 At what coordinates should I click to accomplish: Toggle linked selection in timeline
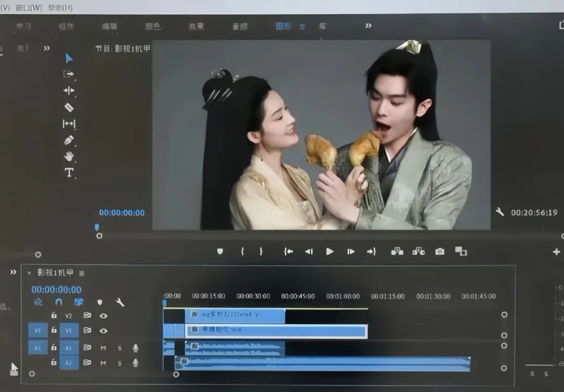[79, 302]
